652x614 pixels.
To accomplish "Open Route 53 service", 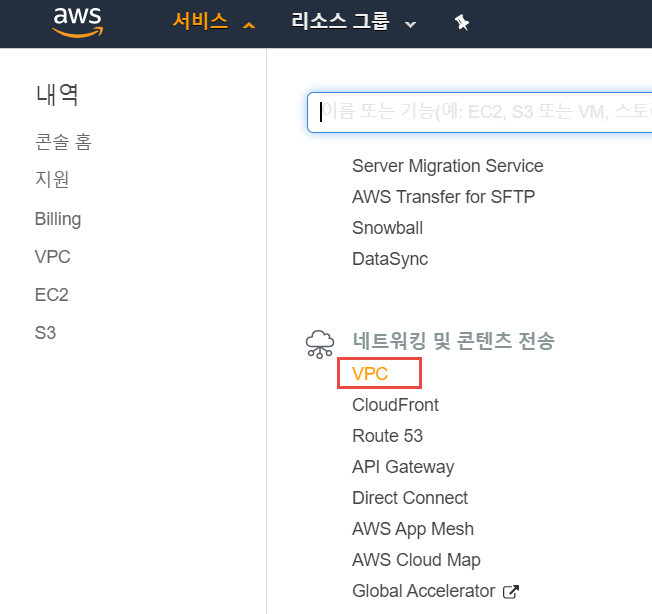I will (387, 436).
